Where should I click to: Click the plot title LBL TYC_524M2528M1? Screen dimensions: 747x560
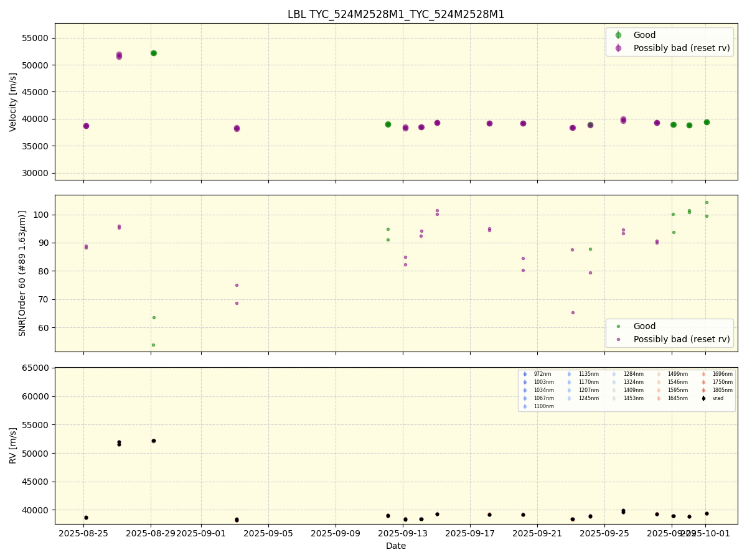point(396,14)
